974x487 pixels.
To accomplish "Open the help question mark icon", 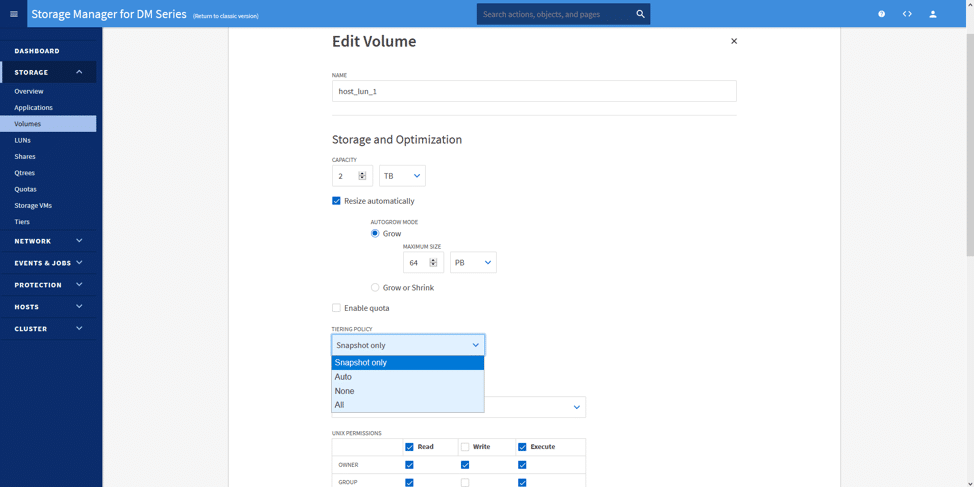I will (881, 14).
